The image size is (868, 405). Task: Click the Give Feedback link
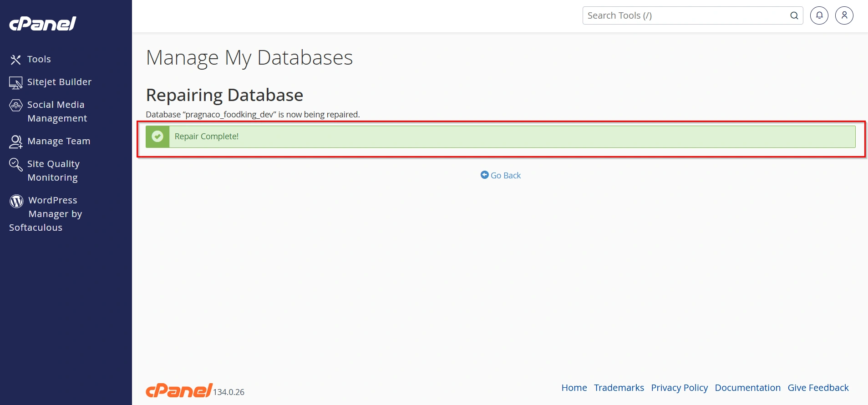tap(818, 388)
